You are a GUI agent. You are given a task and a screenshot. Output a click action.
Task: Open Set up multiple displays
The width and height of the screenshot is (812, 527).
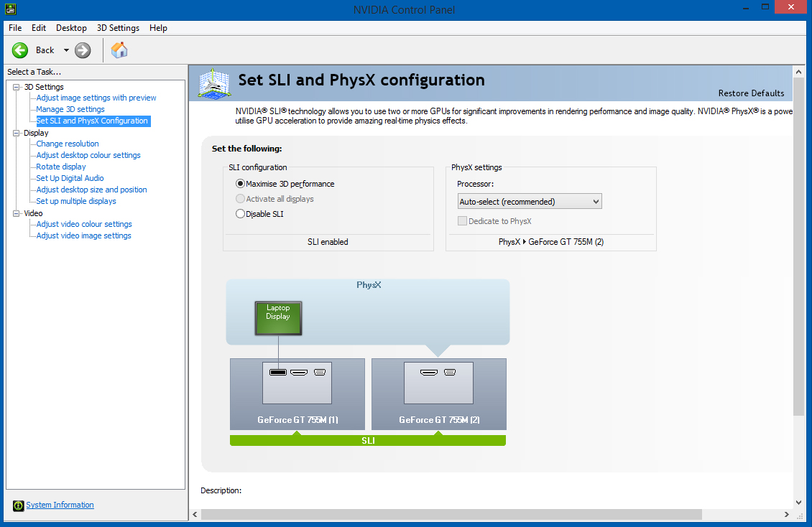[76, 201]
